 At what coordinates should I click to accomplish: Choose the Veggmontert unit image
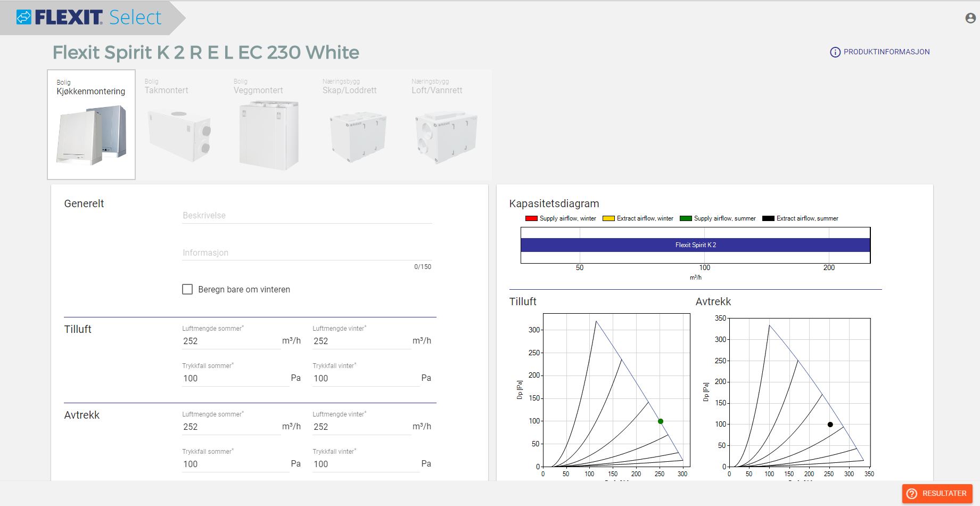click(269, 135)
